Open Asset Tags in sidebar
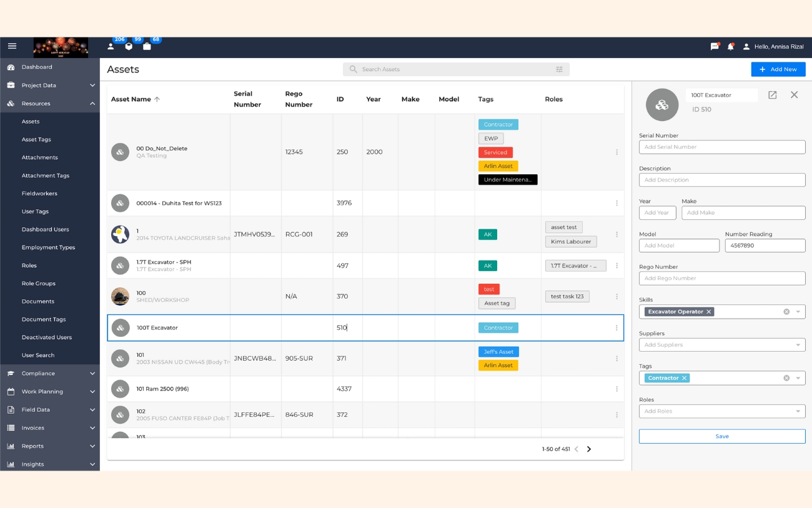This screenshot has width=812, height=508. 36,139
